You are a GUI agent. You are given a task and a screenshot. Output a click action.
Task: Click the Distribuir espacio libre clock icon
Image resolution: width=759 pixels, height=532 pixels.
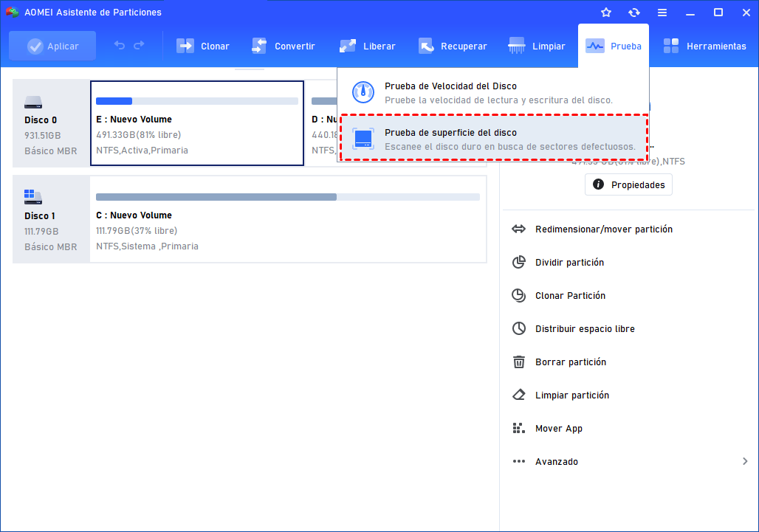pyautogui.click(x=519, y=328)
